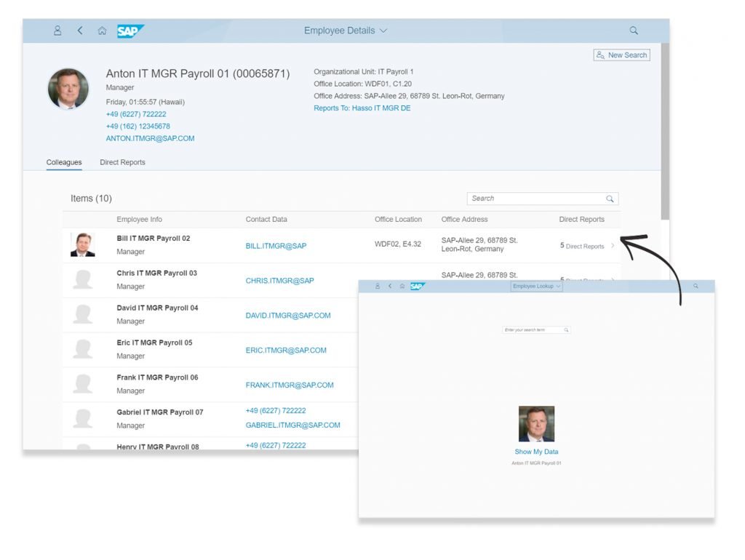
Task: Open search using the top-right magnifier icon
Action: pos(633,30)
